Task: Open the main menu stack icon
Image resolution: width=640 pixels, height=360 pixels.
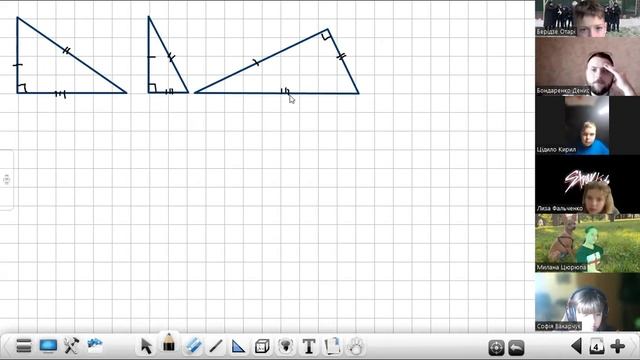Action: pyautogui.click(x=24, y=346)
